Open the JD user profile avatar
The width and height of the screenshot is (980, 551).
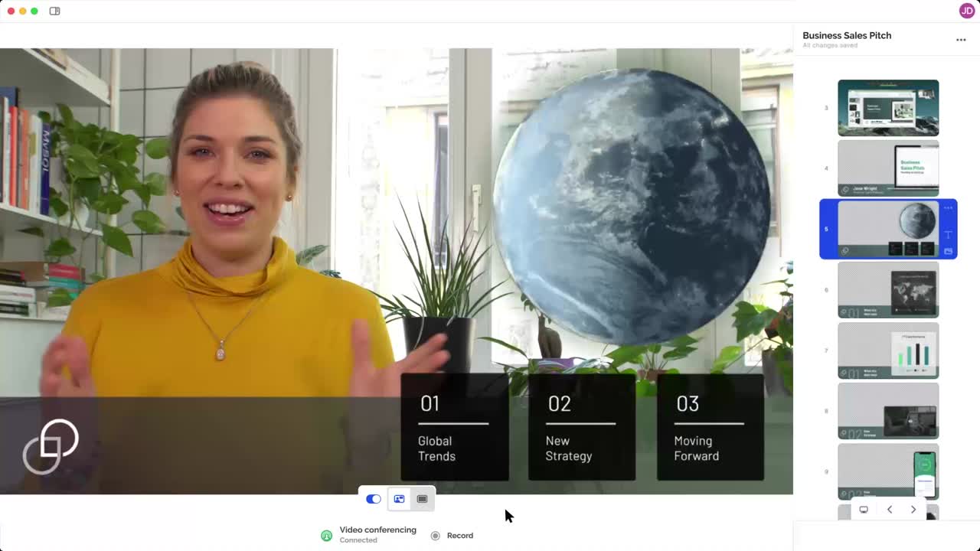point(966,11)
